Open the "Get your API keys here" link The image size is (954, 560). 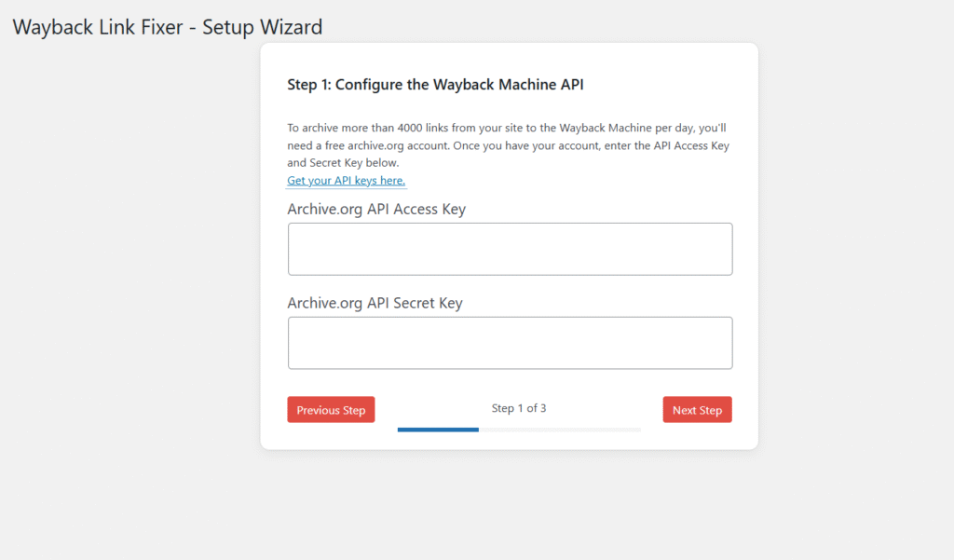coord(346,181)
